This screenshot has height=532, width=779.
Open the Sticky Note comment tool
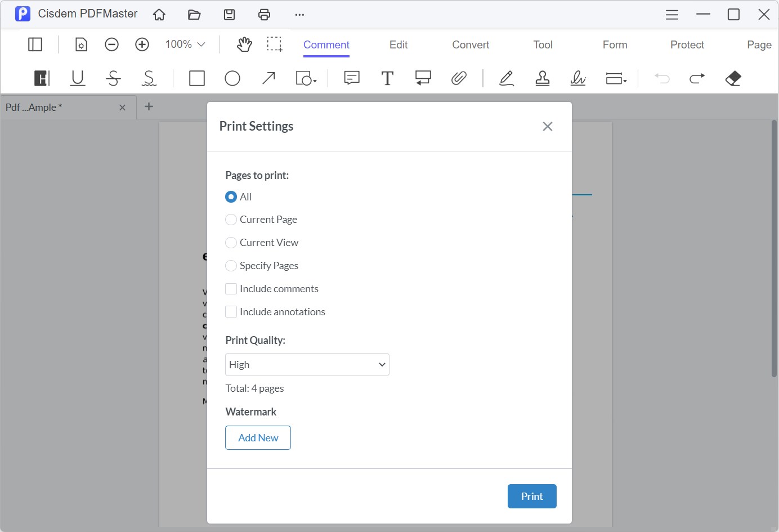(x=351, y=78)
